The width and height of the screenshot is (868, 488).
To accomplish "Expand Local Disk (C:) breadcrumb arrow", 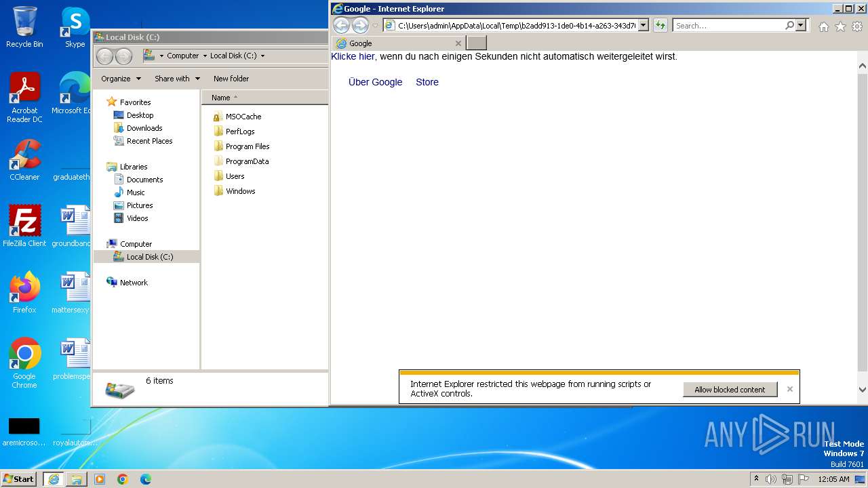I will click(x=262, y=56).
